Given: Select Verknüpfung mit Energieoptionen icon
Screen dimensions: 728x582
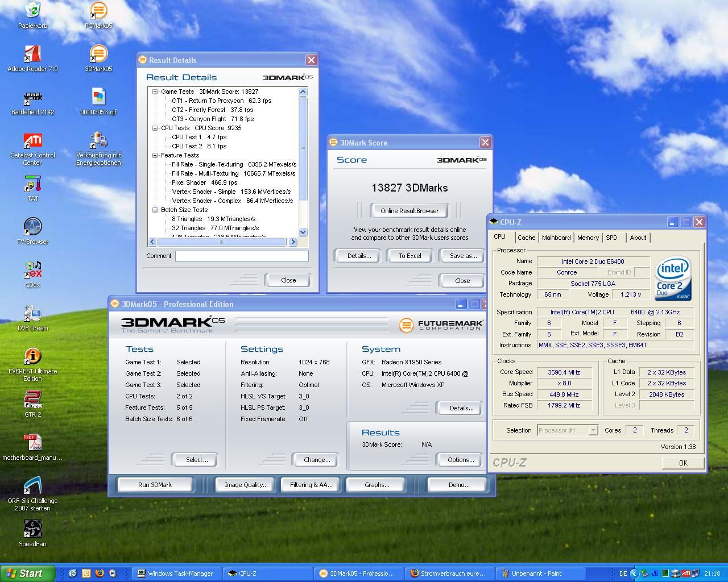Looking at the screenshot, I should (x=98, y=140).
